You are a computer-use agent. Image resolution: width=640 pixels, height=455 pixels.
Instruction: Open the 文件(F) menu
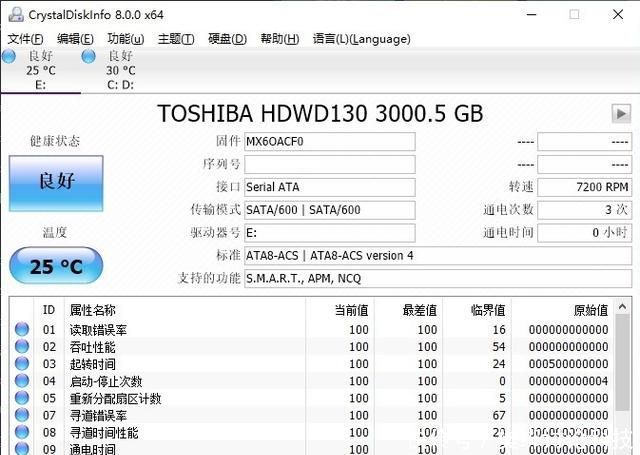(25, 39)
